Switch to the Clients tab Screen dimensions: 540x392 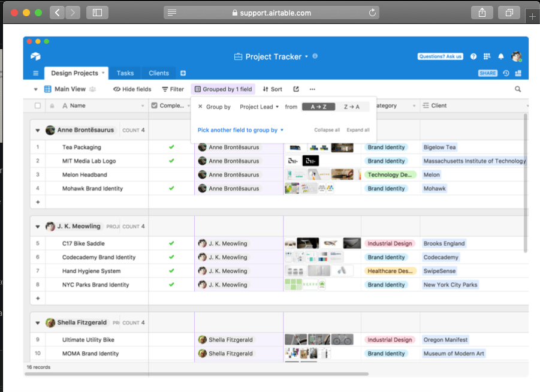pos(159,73)
